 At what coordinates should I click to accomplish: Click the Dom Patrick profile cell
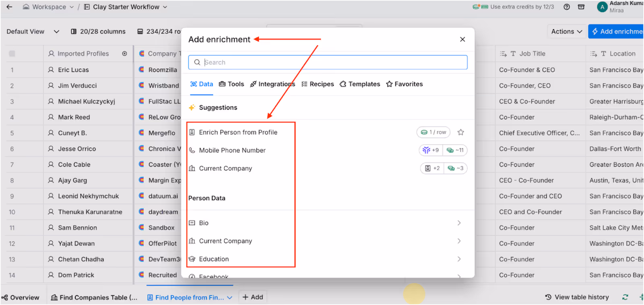click(88, 275)
